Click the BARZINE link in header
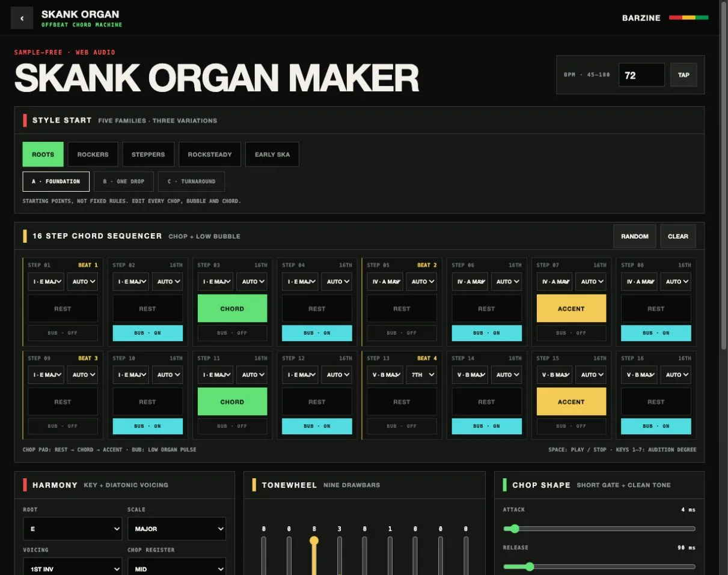 (641, 18)
